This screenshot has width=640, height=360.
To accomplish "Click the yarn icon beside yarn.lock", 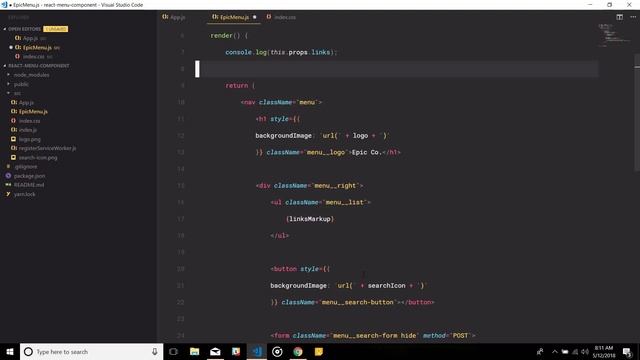I will click(x=8, y=194).
